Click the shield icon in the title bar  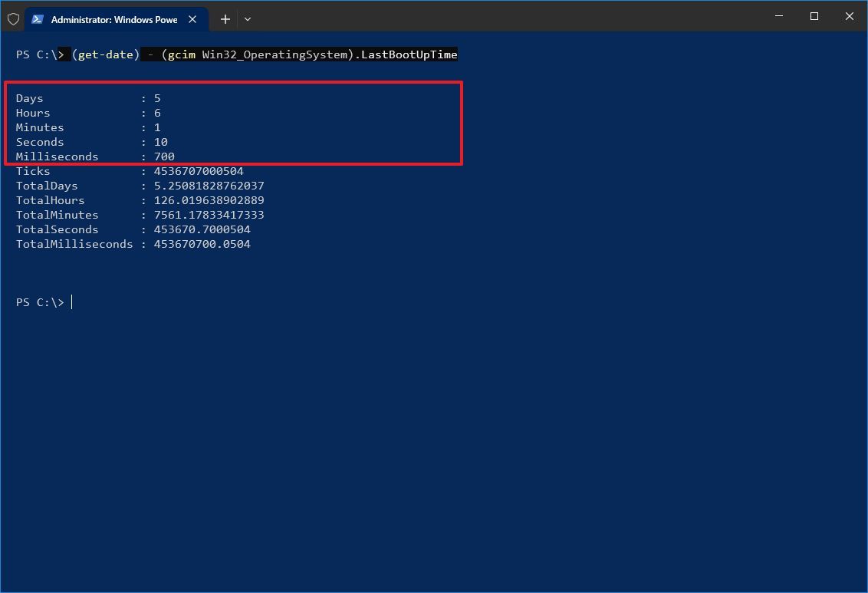coord(13,18)
